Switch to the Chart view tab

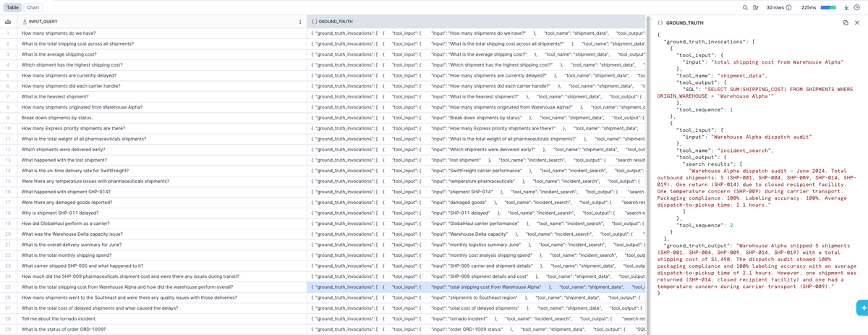click(33, 7)
